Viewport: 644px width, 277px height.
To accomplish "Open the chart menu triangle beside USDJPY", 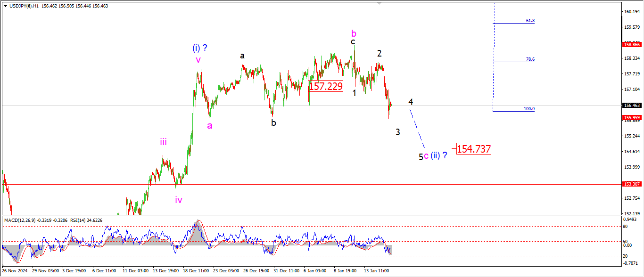I will coord(5,6).
